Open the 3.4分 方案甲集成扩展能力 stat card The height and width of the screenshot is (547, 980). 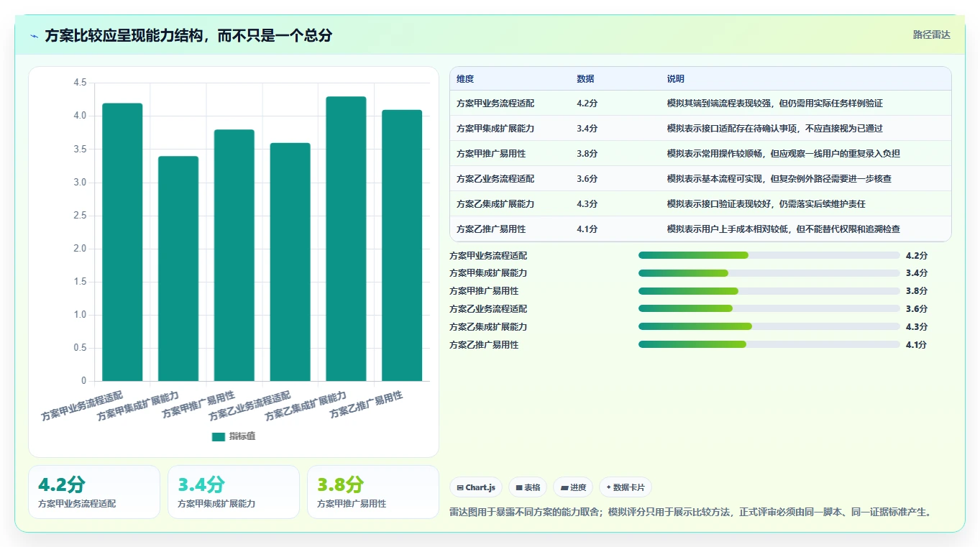[x=234, y=492]
